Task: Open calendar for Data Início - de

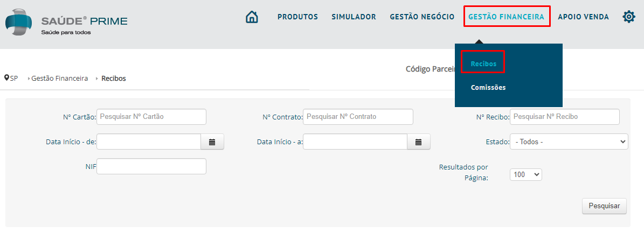Action: [x=212, y=142]
